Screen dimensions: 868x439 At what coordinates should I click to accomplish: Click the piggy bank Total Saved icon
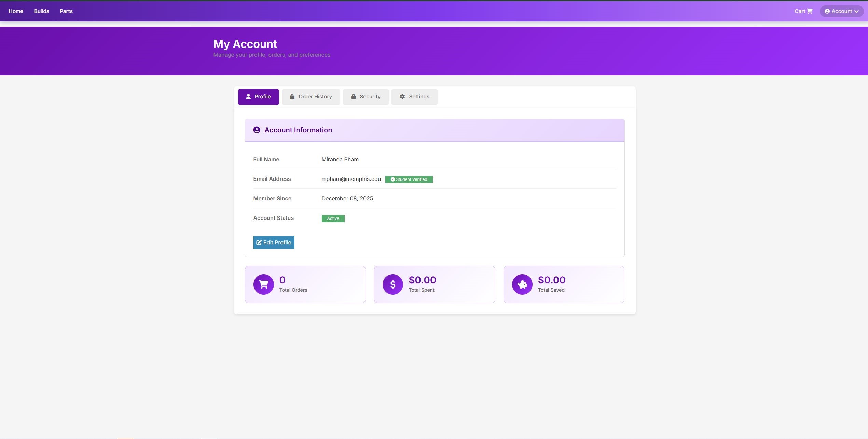[522, 284]
